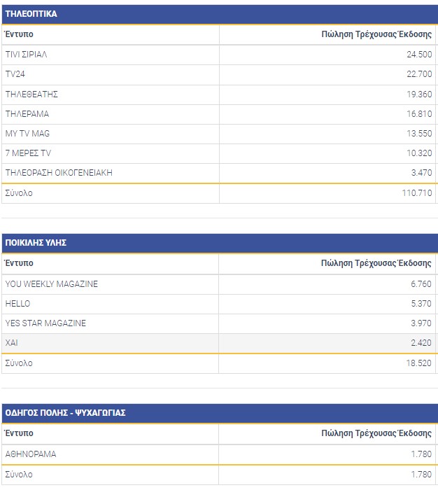The width and height of the screenshot is (438, 504).
Task: Click the 24.500 sales figure
Action: 419,55
